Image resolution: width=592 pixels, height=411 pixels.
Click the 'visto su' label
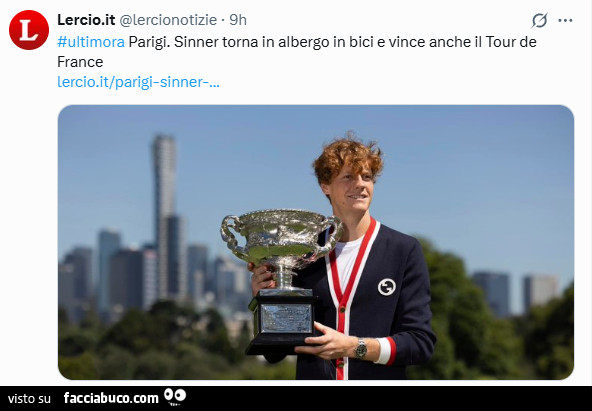coord(29,399)
